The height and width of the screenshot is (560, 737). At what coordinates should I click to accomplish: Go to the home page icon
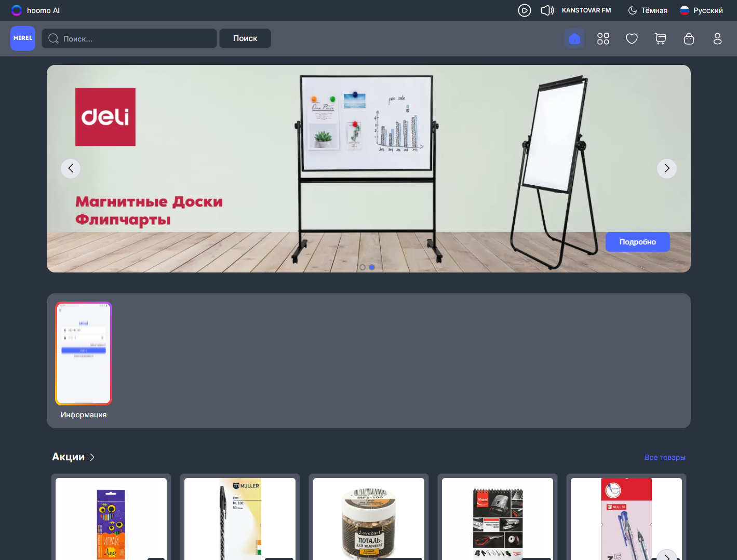point(574,38)
